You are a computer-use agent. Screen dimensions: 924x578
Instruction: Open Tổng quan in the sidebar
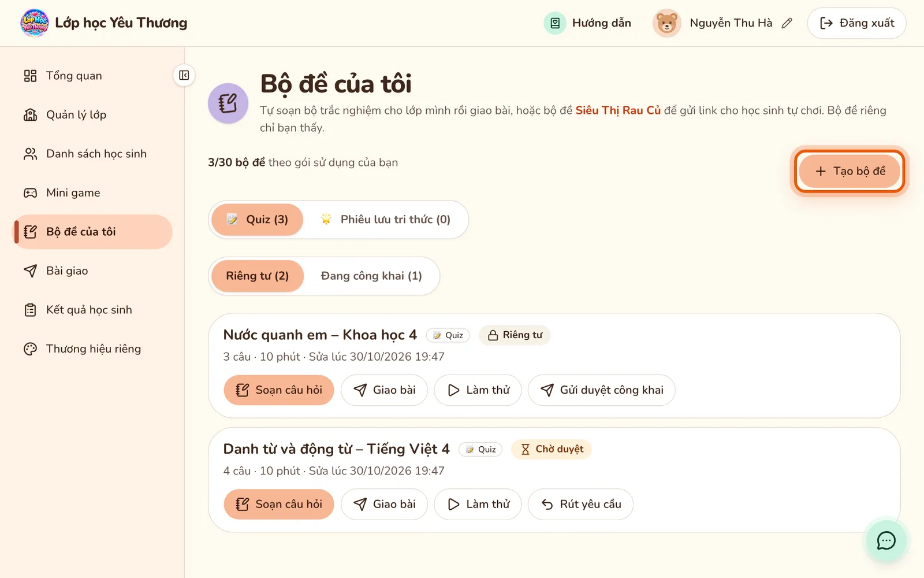tap(92, 76)
